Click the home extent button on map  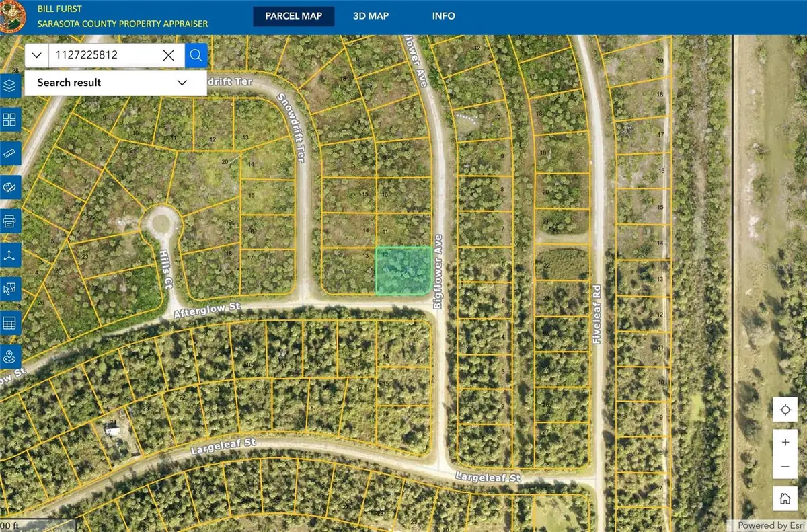tap(785, 498)
